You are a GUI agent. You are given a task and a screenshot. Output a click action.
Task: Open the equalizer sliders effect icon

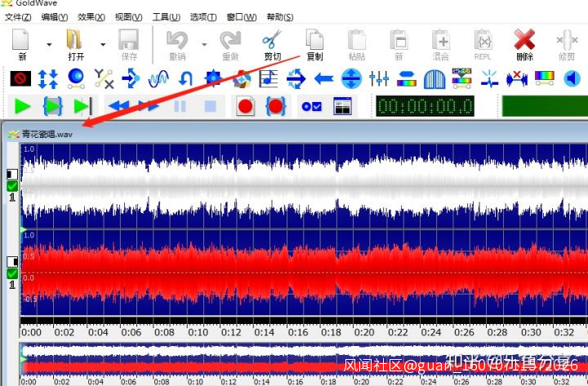[x=379, y=78]
